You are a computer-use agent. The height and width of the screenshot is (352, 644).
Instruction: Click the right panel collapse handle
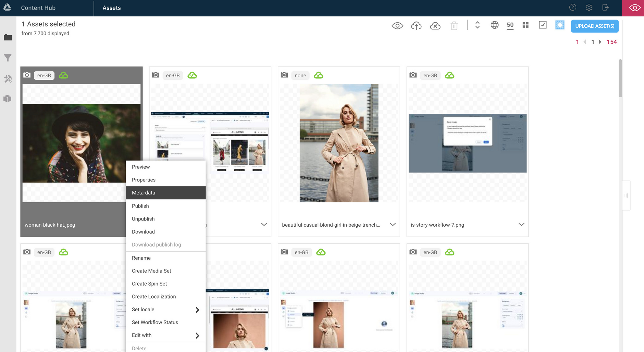pos(626,196)
